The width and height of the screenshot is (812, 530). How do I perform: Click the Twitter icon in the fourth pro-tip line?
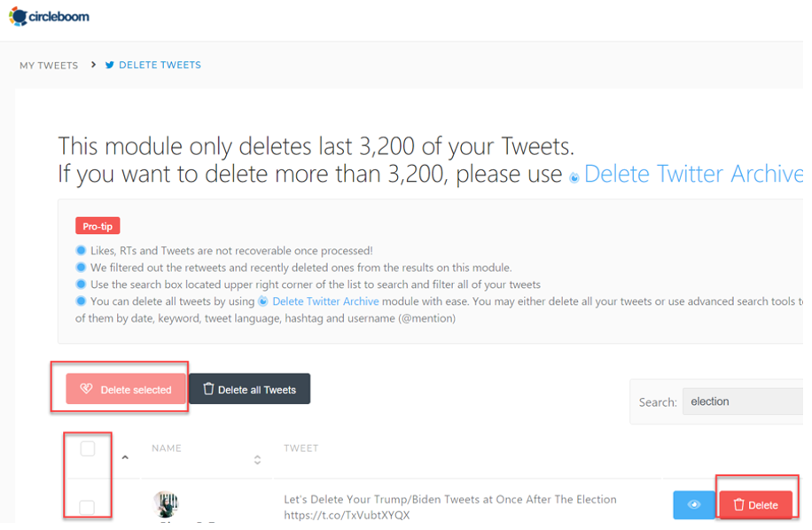click(262, 301)
